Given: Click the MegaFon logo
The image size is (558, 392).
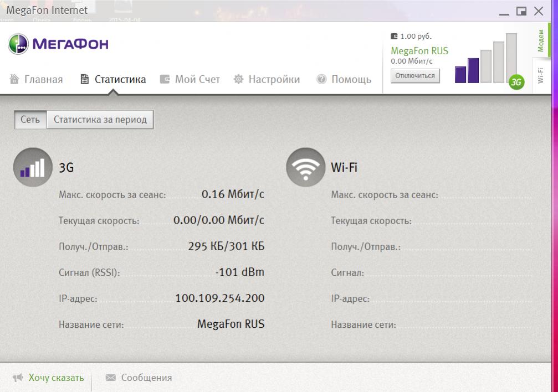Looking at the screenshot, I should point(58,44).
